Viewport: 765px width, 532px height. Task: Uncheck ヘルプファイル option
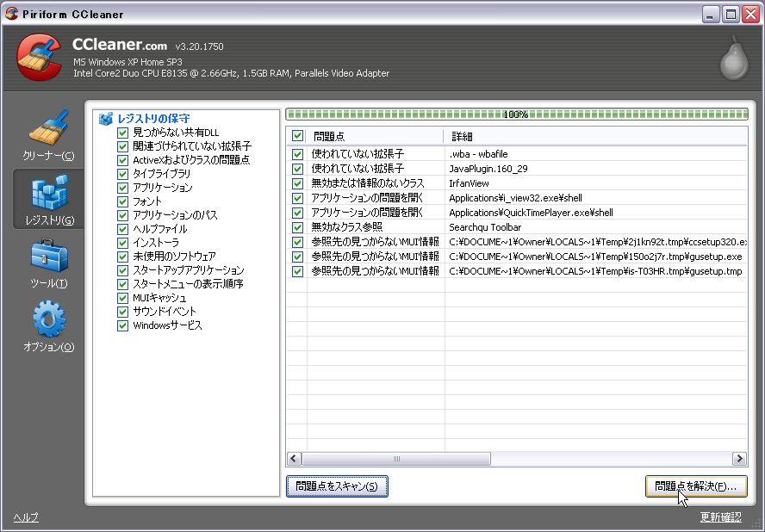click(x=122, y=229)
